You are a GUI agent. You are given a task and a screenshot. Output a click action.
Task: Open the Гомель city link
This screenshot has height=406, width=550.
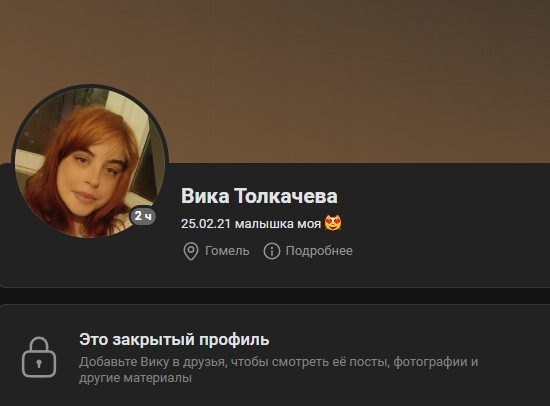[x=227, y=251]
